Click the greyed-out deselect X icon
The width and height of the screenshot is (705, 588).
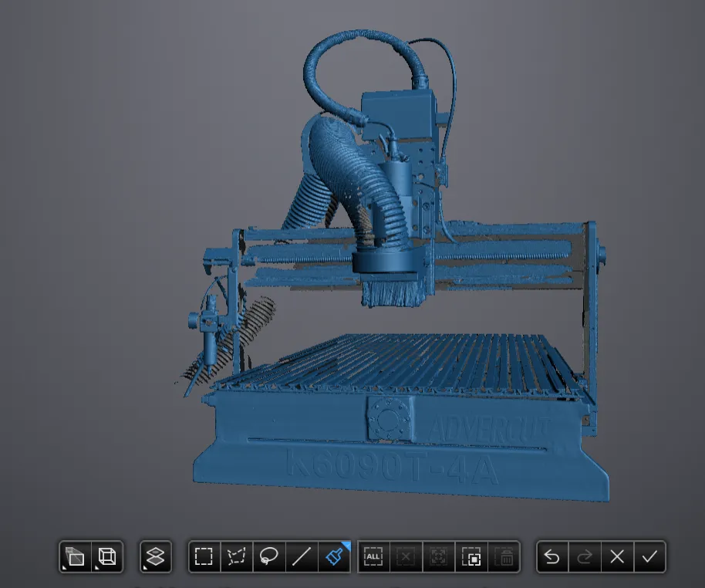coord(406,556)
